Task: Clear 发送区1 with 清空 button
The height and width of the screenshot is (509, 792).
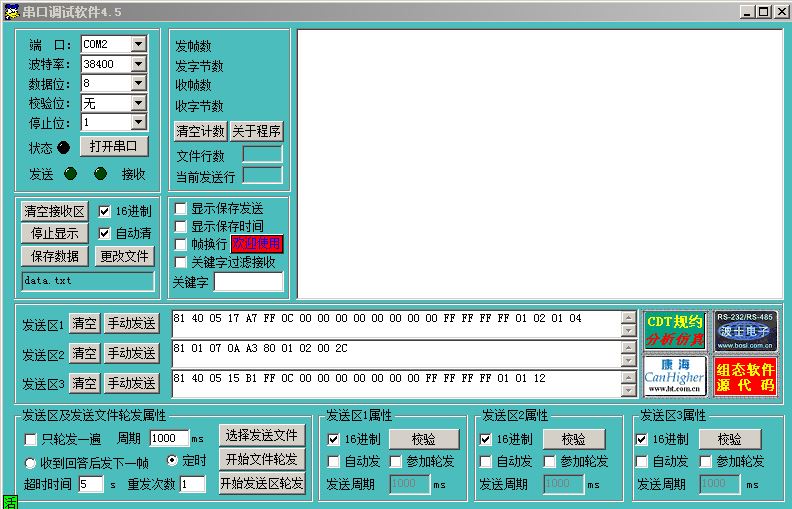Action: coord(84,323)
